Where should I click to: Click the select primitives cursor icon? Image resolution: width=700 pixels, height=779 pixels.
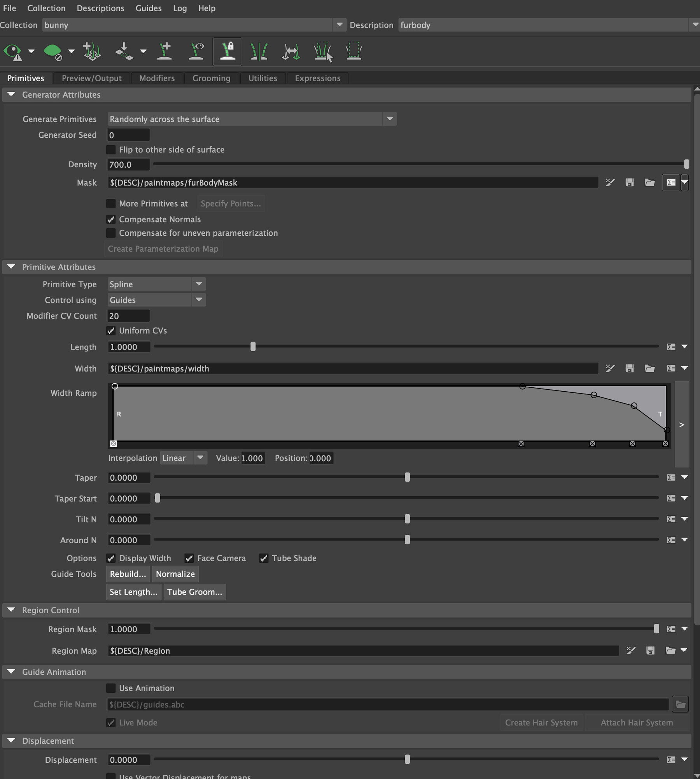click(x=323, y=51)
